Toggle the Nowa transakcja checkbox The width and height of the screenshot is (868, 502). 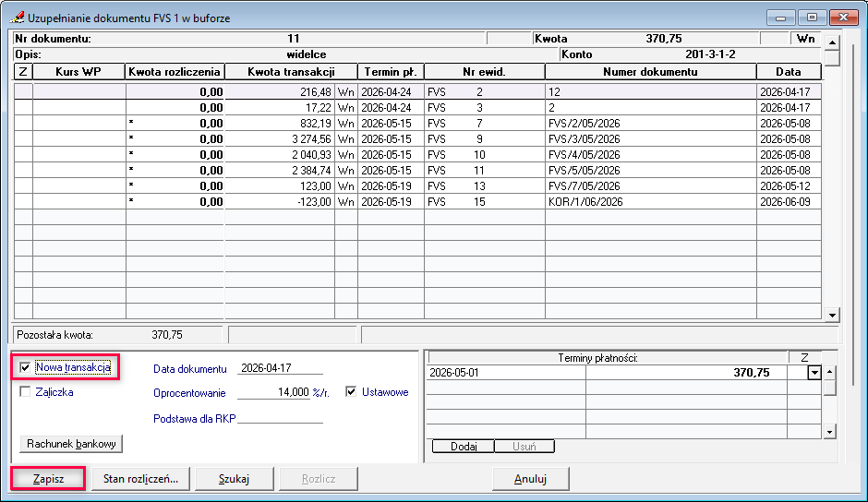[x=25, y=367]
